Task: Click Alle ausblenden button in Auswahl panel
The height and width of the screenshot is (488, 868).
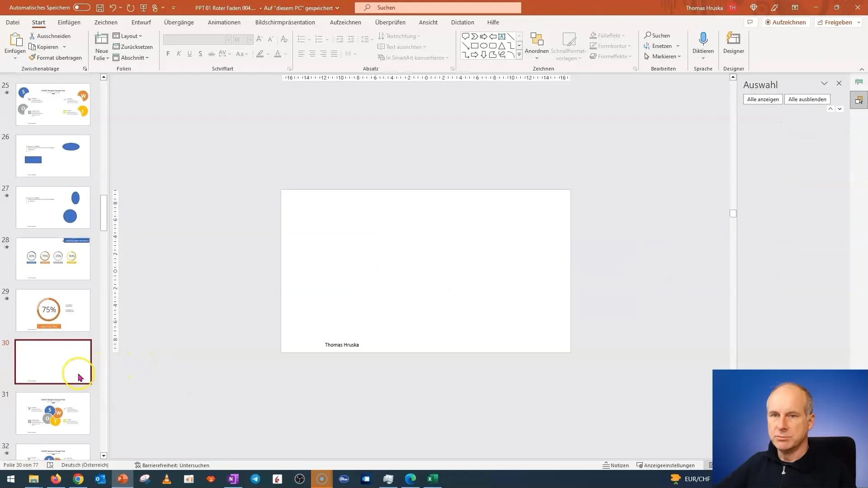Action: coord(807,99)
